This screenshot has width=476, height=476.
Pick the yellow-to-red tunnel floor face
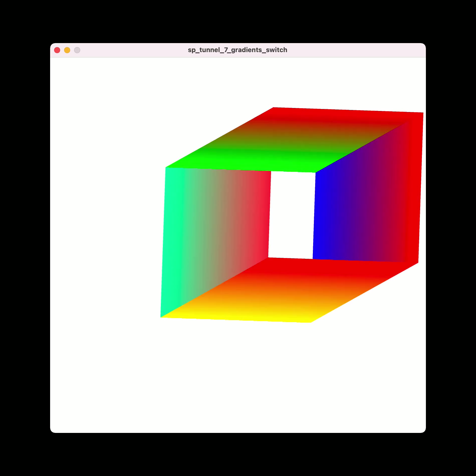(x=288, y=291)
